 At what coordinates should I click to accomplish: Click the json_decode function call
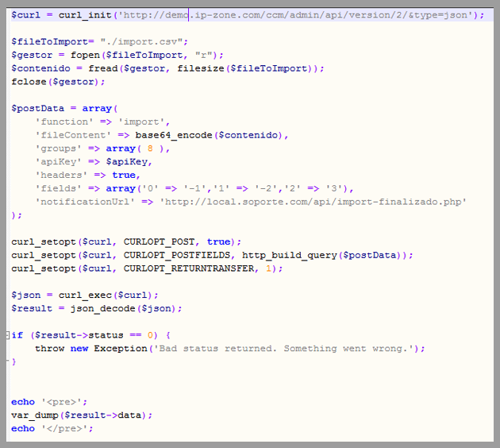pyautogui.click(x=102, y=308)
